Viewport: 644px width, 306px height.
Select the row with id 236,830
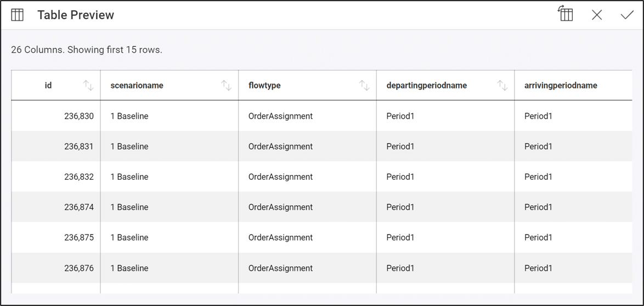[79, 116]
